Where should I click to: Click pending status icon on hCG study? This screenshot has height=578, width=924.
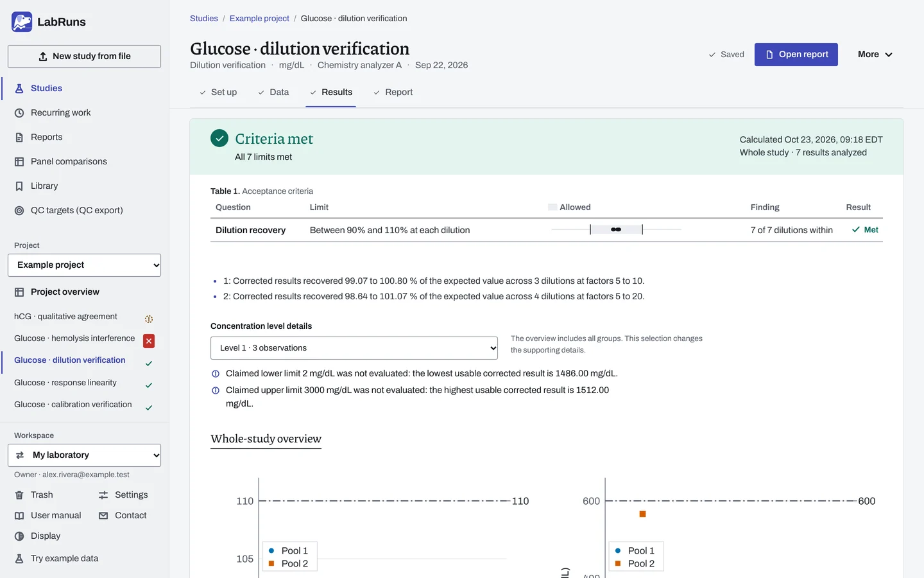pyautogui.click(x=149, y=319)
